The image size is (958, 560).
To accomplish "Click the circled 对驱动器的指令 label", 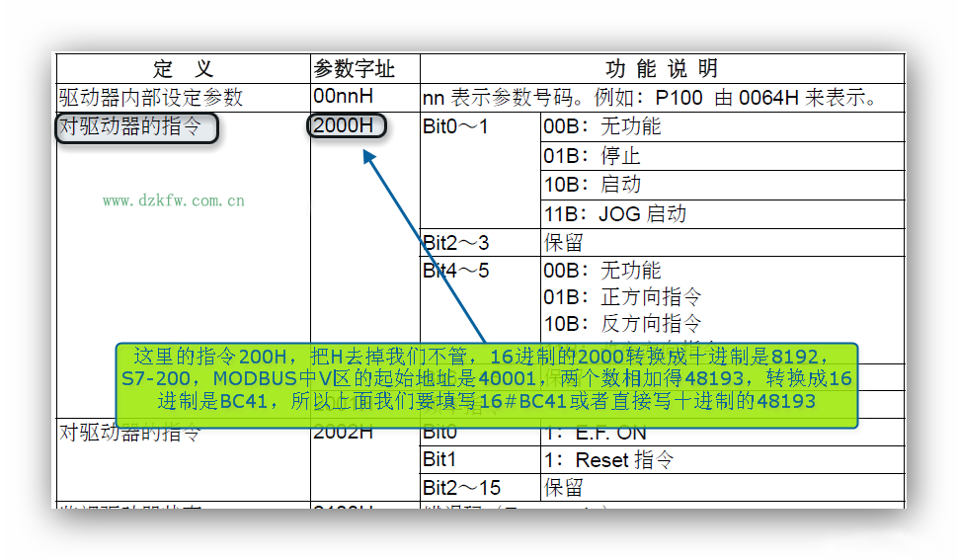I will [135, 127].
